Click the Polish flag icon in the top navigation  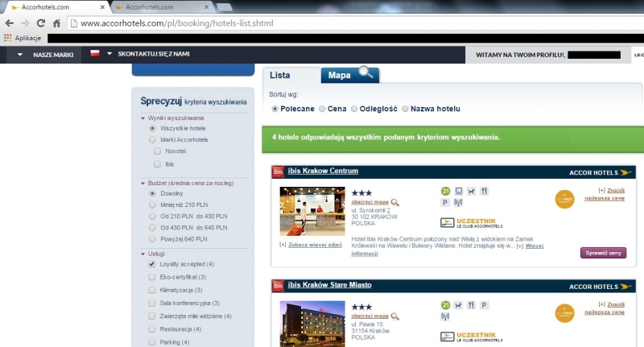point(95,53)
